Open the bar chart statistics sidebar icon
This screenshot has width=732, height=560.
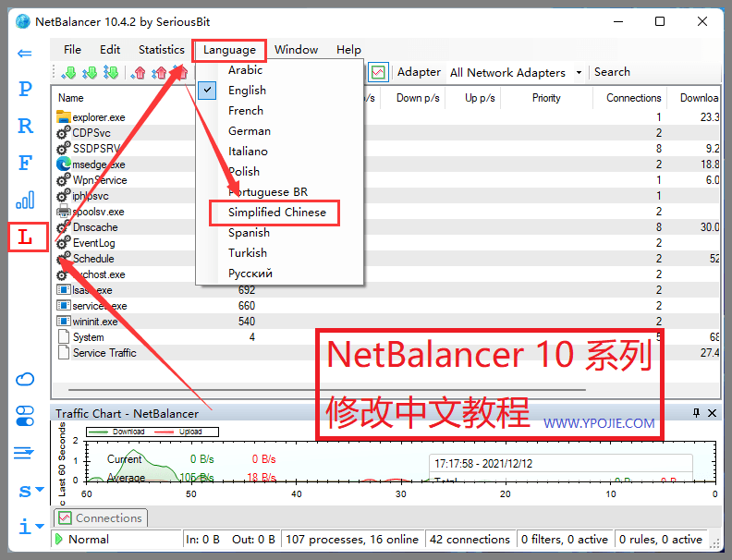(x=25, y=200)
